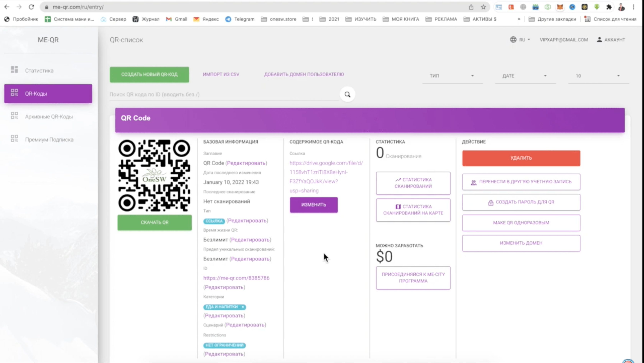Click the search magnifier button

[348, 94]
